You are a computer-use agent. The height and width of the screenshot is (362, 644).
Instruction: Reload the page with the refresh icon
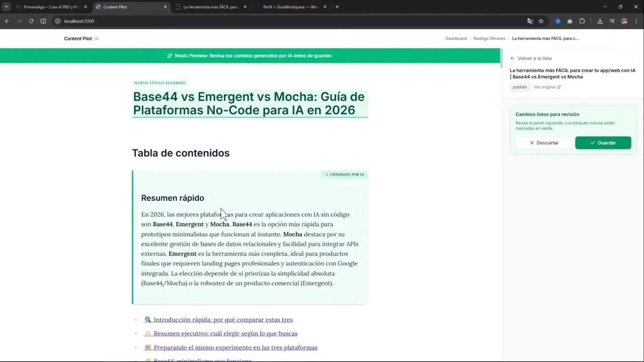click(x=31, y=21)
